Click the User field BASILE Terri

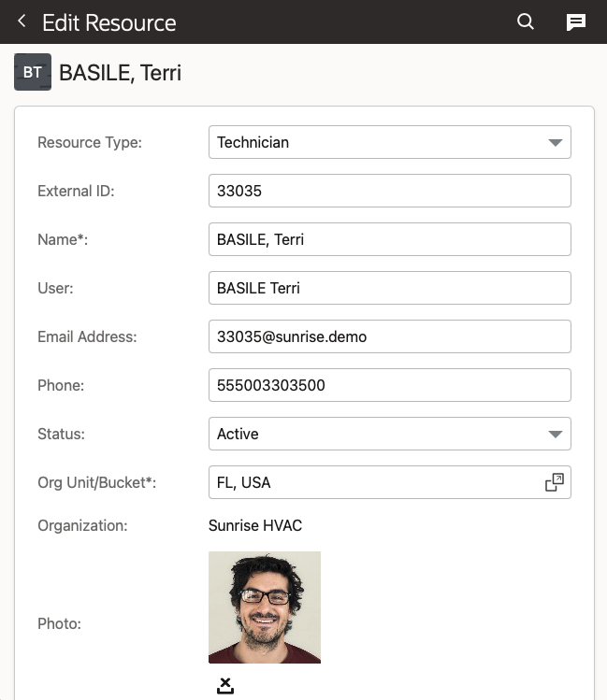(389, 288)
